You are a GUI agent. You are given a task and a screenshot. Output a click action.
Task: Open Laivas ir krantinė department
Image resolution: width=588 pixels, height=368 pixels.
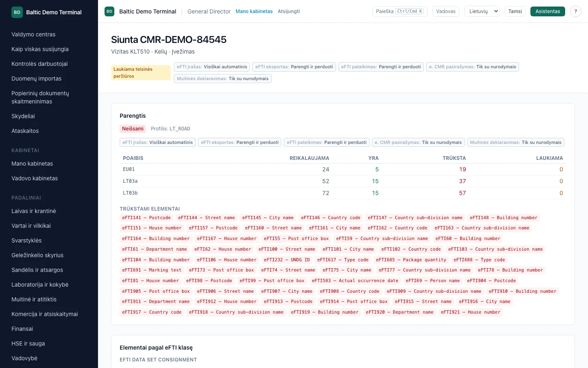[x=34, y=211]
